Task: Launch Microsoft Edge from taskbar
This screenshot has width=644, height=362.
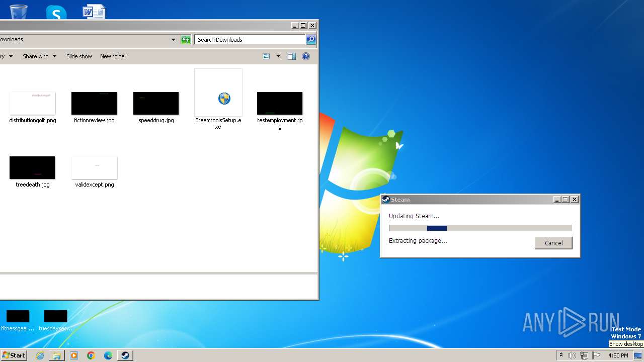Action: click(x=108, y=355)
